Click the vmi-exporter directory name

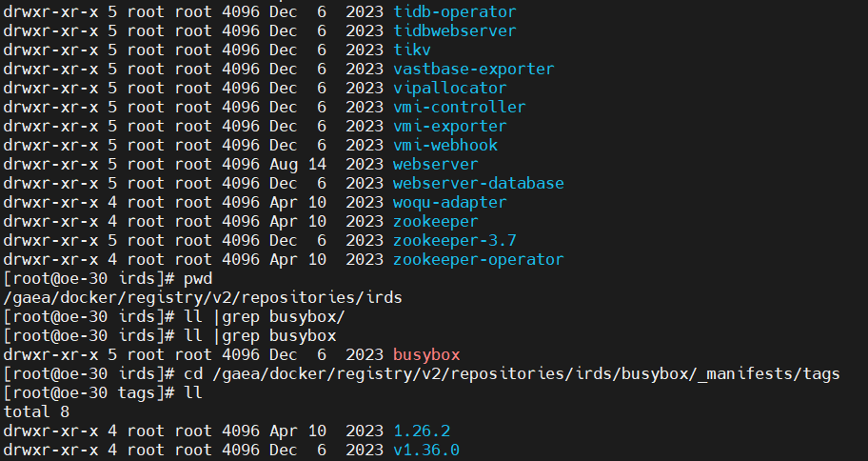[x=449, y=127]
